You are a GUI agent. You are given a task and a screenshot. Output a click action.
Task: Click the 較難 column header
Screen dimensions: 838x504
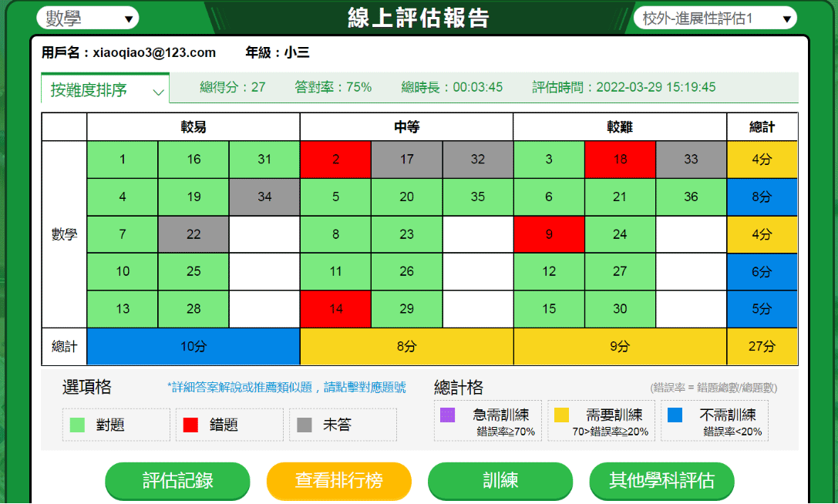coord(620,127)
